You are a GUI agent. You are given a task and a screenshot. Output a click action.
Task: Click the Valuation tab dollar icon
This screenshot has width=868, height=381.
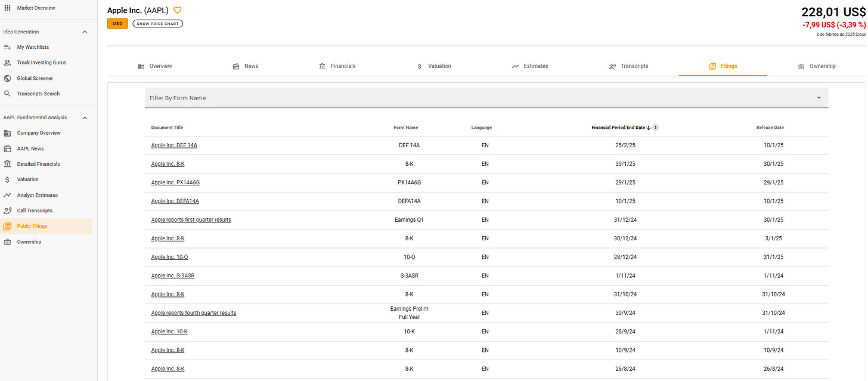(x=420, y=66)
